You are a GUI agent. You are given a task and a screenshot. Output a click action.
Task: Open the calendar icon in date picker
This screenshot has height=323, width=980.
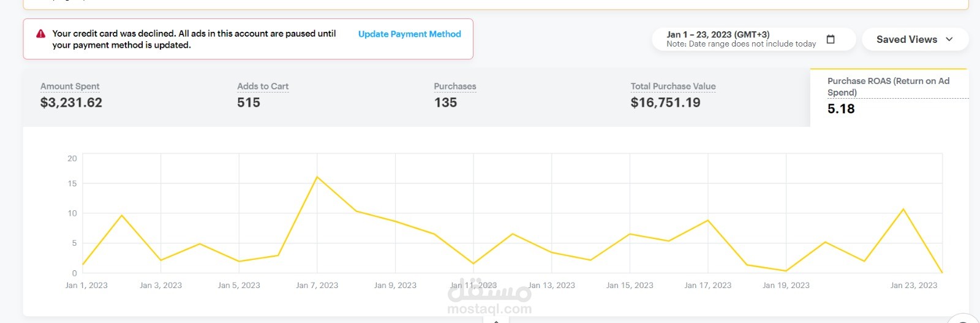(x=831, y=39)
